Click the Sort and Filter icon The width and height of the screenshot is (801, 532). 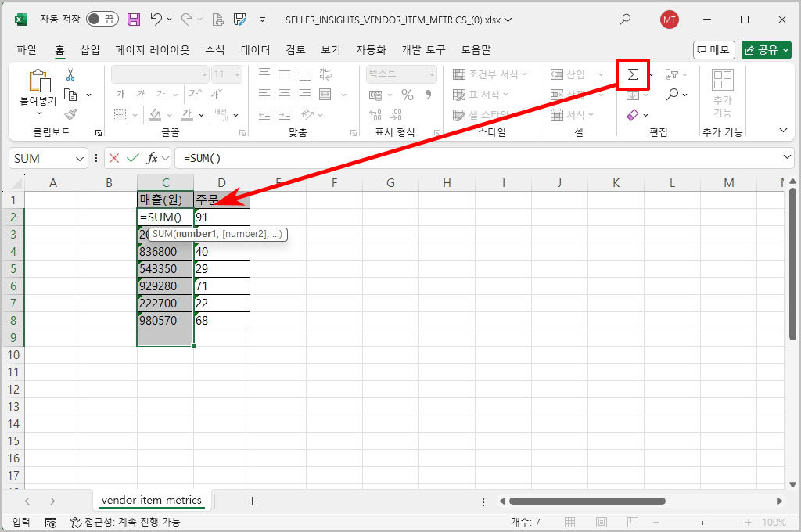672,74
